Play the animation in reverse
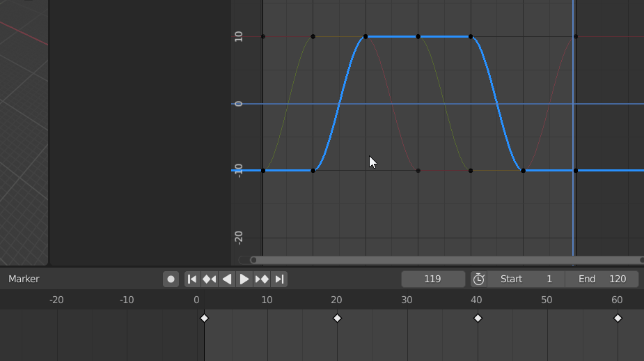Screen dimensions: 644x361 pos(227,279)
